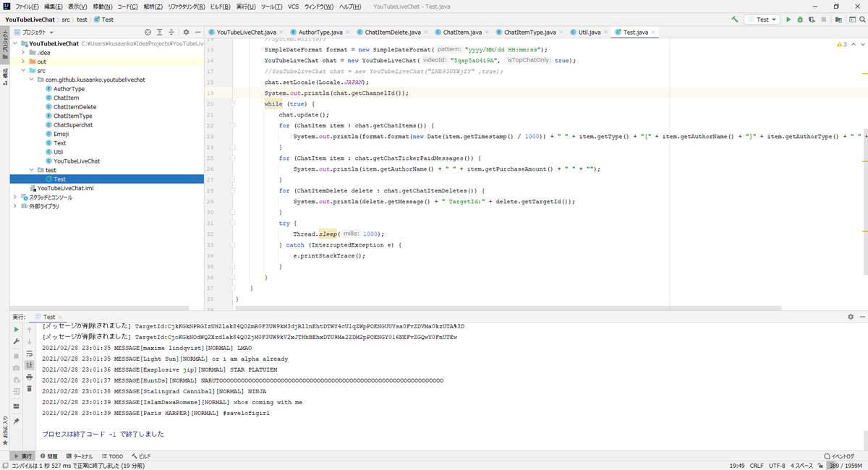Click up the stack trace arrow icon

click(x=30, y=329)
